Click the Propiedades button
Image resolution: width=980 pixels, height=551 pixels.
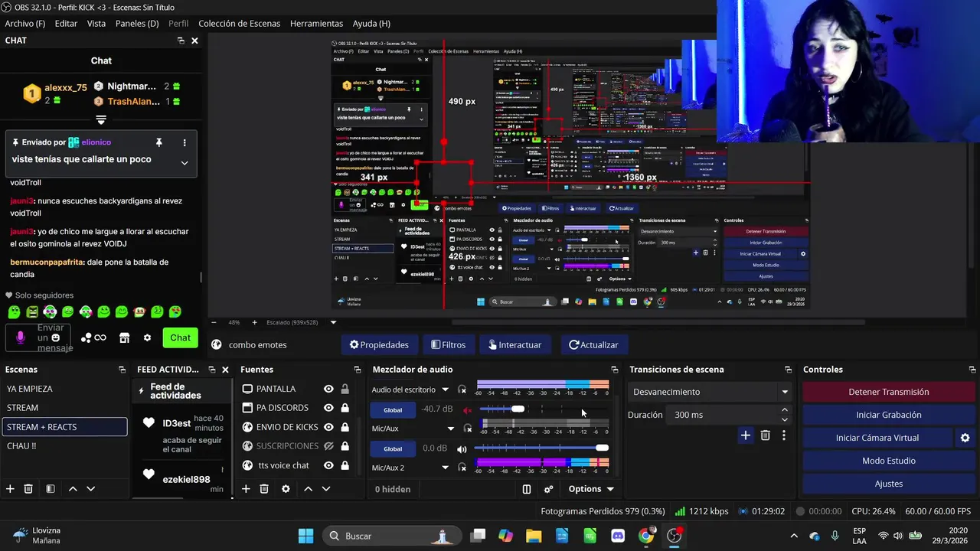379,344
